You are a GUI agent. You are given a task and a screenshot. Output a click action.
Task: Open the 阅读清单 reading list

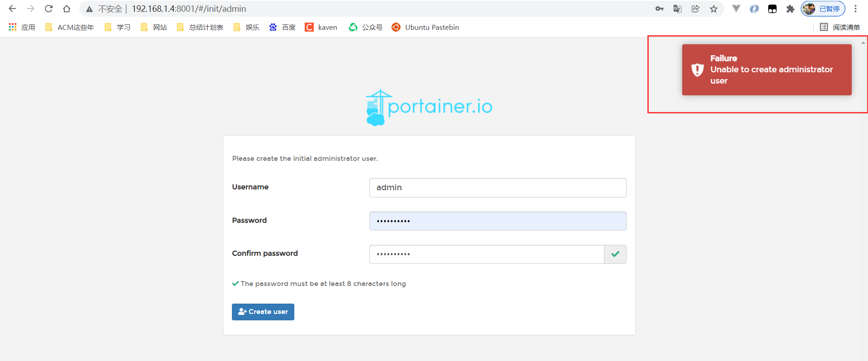coord(840,27)
